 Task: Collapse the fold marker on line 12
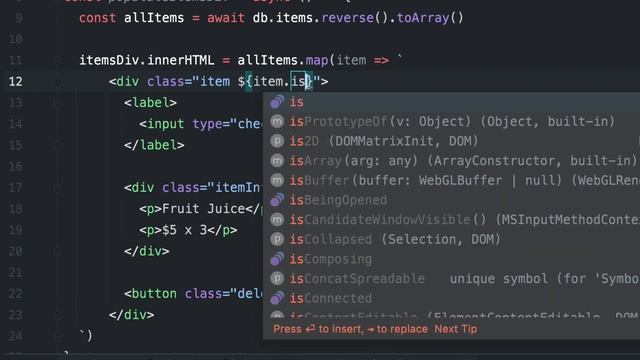(x=58, y=82)
